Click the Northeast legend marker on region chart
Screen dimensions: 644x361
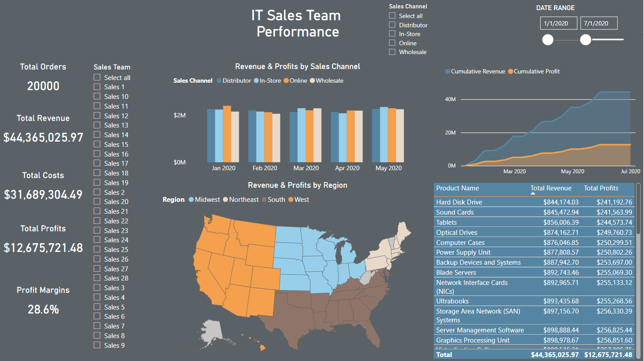click(226, 199)
